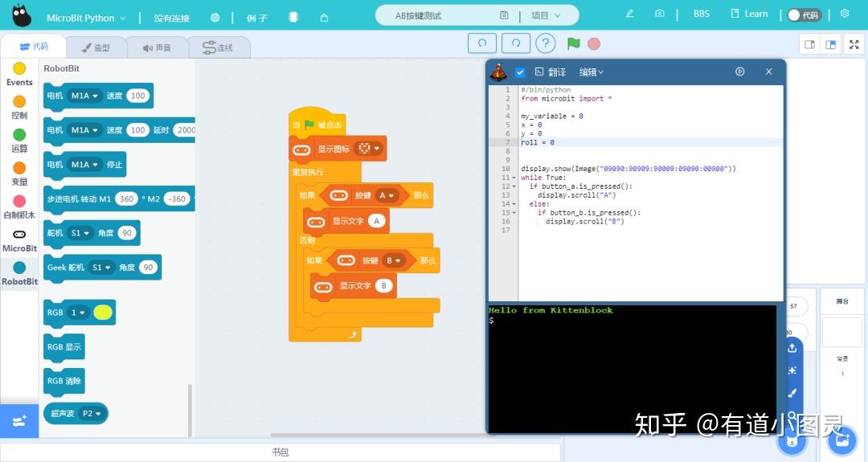
Task: Open P2 dropdown in 超声波 block
Action: pyautogui.click(x=92, y=413)
